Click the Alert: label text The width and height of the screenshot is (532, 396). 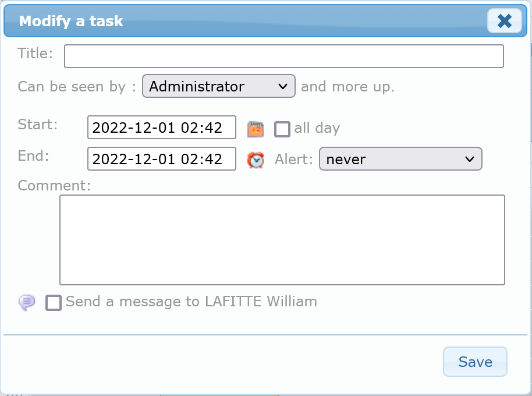click(294, 160)
